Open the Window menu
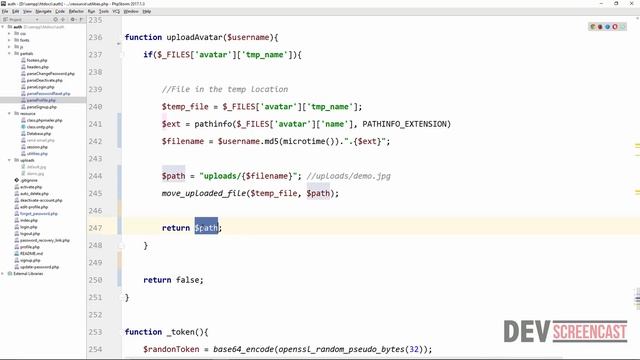640x360 pixels. point(131,11)
